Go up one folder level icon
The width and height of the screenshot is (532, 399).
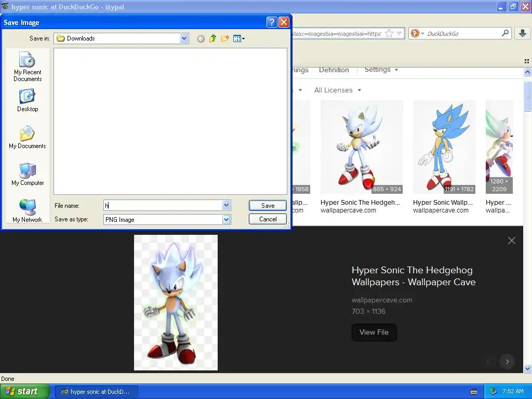point(212,38)
